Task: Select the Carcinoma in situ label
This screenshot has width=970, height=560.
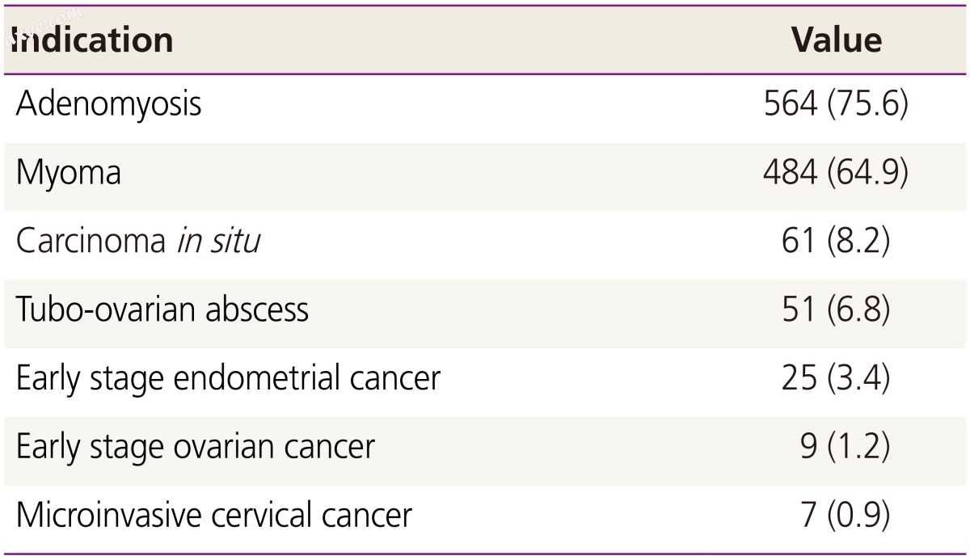Action: tap(138, 242)
